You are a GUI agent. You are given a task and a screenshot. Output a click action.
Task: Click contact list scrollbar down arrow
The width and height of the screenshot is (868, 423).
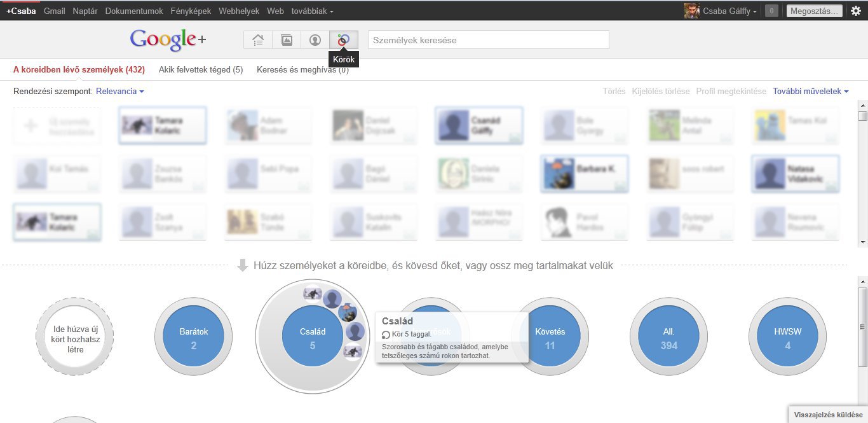click(x=862, y=242)
